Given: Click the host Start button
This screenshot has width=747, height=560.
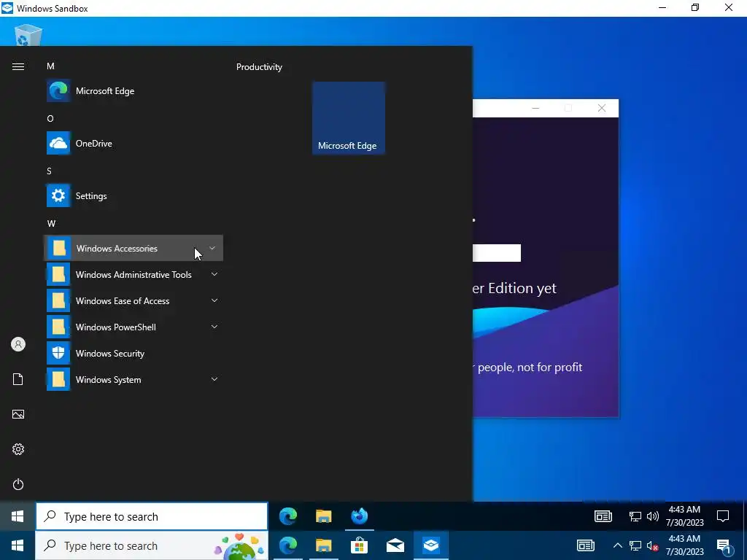Looking at the screenshot, I should coord(18,545).
